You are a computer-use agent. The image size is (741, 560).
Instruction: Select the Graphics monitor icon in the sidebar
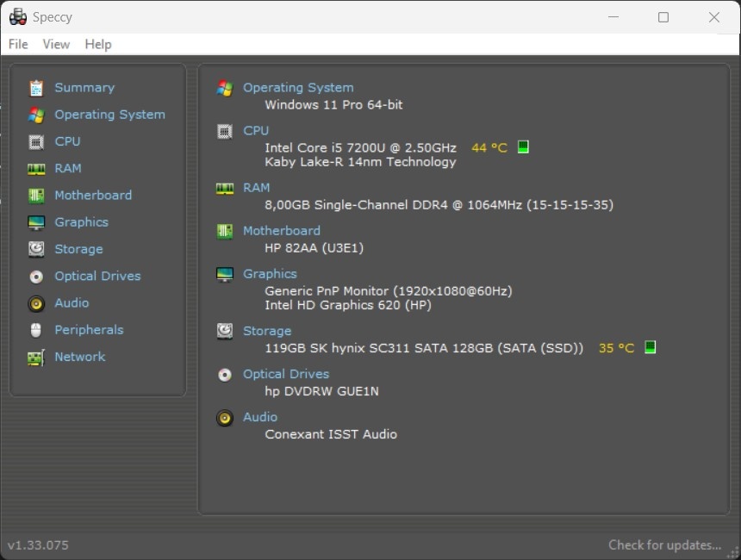pyautogui.click(x=35, y=221)
